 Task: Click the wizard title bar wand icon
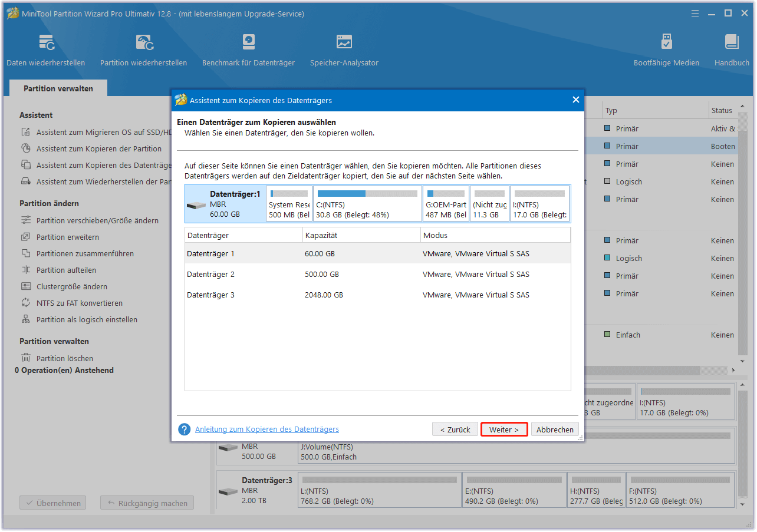click(x=181, y=100)
